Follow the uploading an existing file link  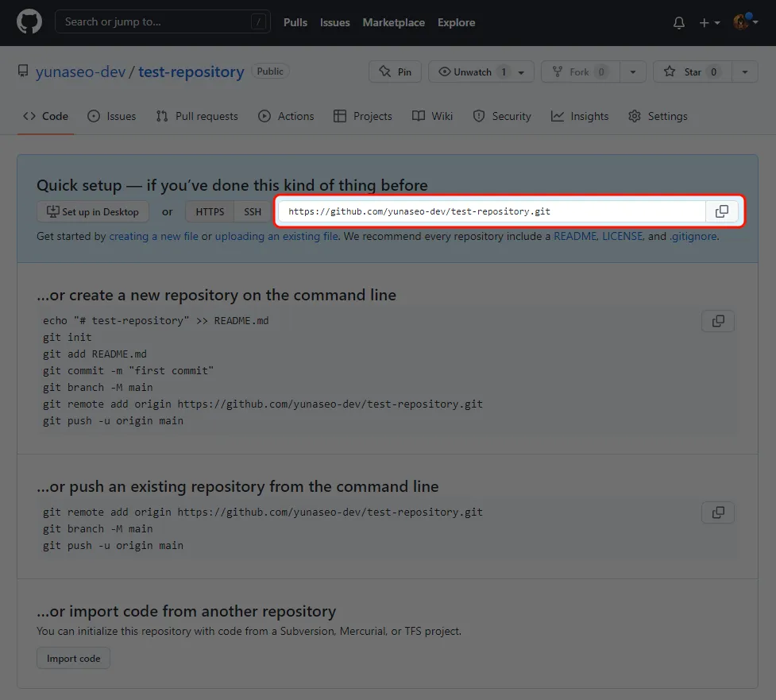click(x=276, y=237)
